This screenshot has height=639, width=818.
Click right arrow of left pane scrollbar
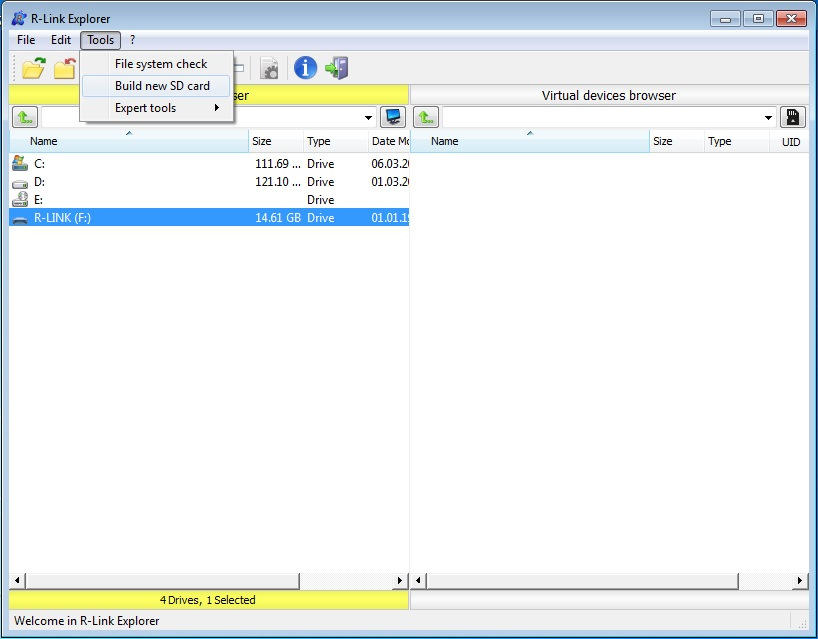(x=400, y=580)
